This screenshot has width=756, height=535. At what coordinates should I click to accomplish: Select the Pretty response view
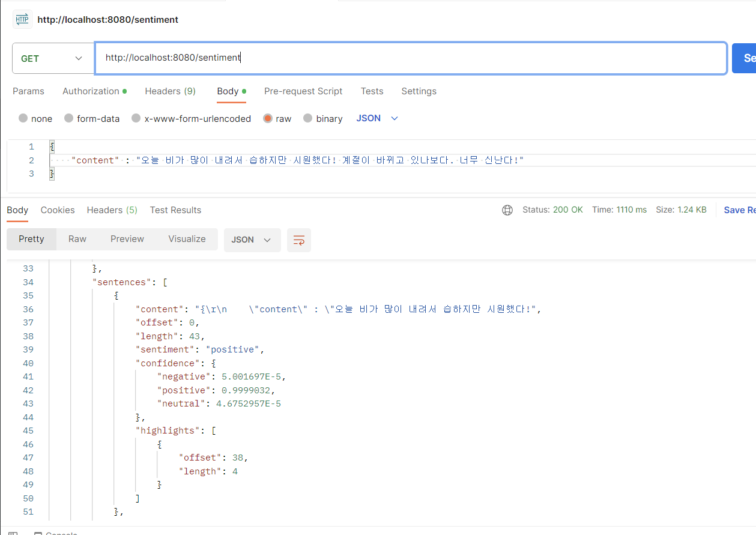(x=31, y=239)
